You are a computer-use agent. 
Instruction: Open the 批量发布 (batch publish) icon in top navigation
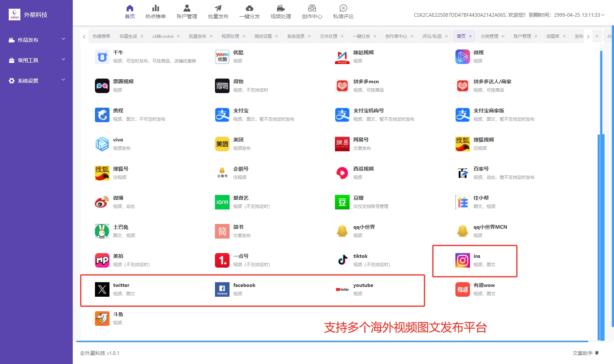pos(218,11)
